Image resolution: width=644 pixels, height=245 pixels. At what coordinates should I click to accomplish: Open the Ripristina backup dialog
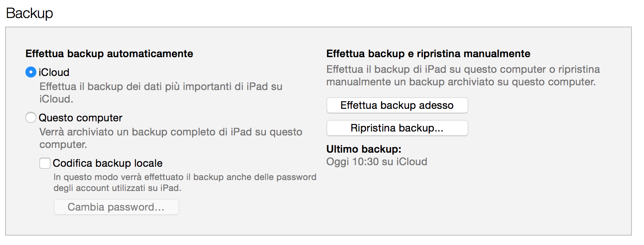pos(397,128)
